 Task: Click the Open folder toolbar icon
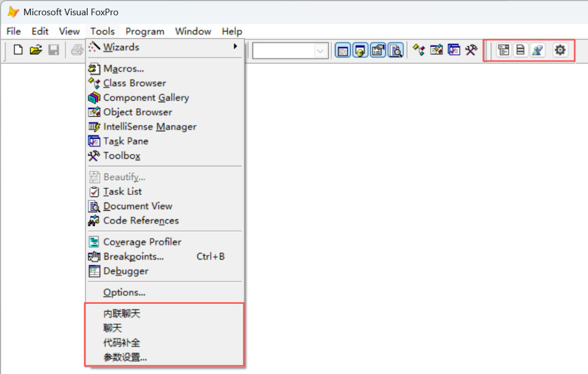(36, 50)
